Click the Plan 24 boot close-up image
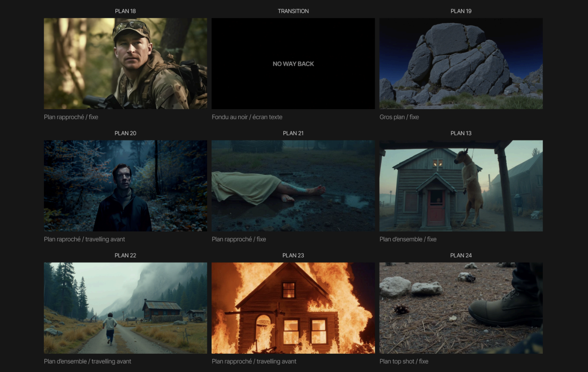 [x=461, y=308]
